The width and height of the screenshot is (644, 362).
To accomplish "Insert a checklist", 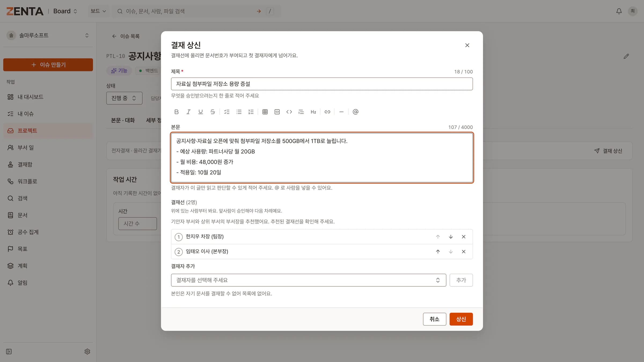I will point(227,112).
